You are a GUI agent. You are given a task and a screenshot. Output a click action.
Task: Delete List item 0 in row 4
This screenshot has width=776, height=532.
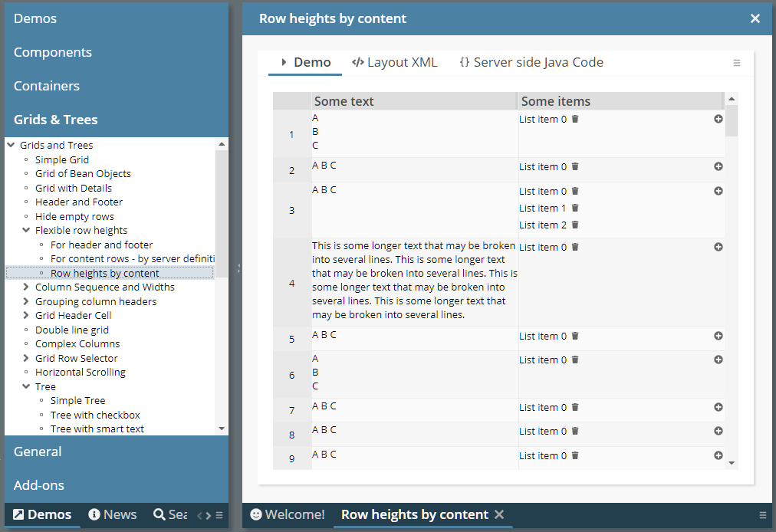pos(575,248)
